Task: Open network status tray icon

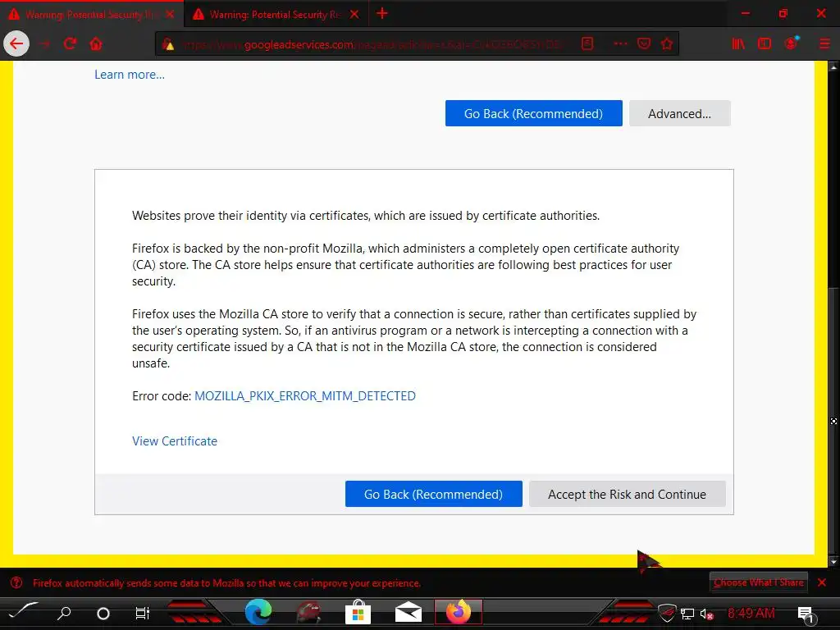Action: point(687,614)
